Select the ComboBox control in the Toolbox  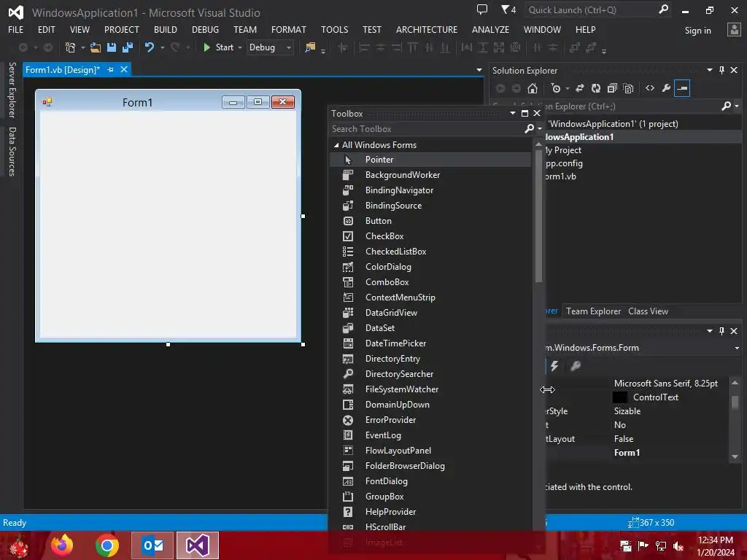pyautogui.click(x=430, y=282)
